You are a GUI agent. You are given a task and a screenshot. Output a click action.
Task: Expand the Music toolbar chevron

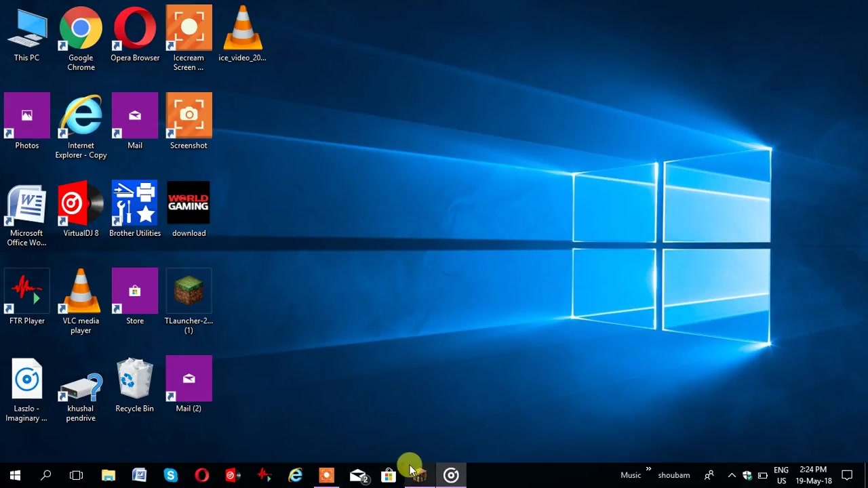(649, 469)
